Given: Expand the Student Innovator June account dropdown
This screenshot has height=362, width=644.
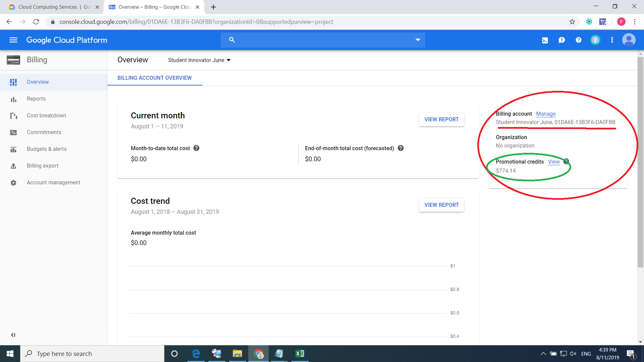Looking at the screenshot, I should click(x=199, y=60).
